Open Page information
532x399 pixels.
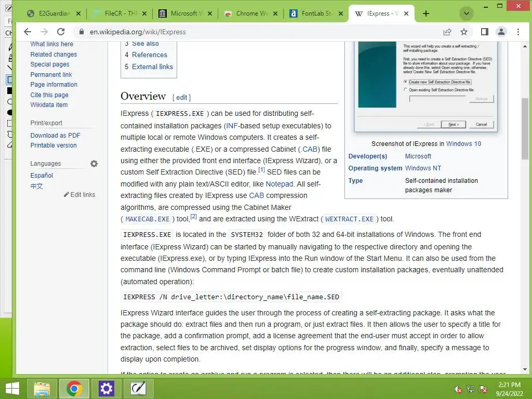pos(54,85)
